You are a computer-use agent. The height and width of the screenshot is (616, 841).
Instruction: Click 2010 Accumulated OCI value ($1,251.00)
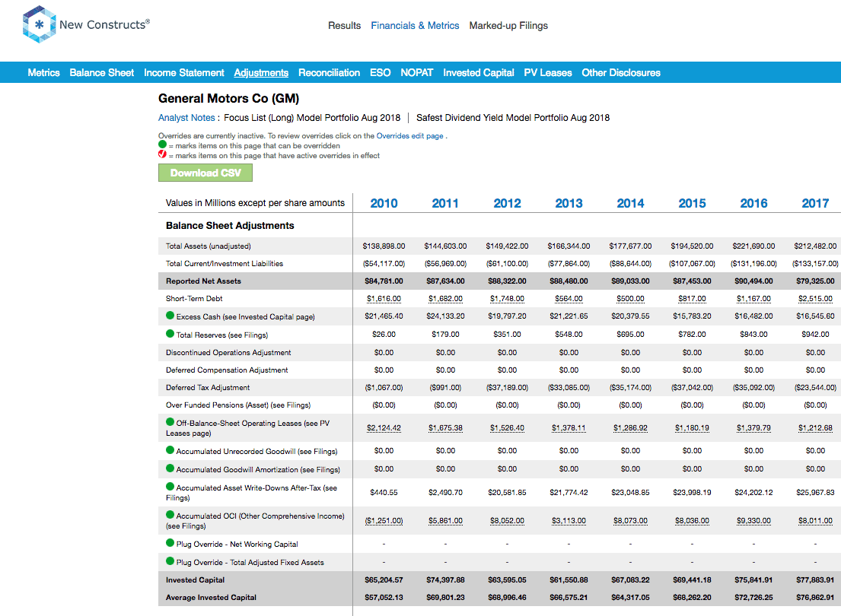pyautogui.click(x=384, y=521)
